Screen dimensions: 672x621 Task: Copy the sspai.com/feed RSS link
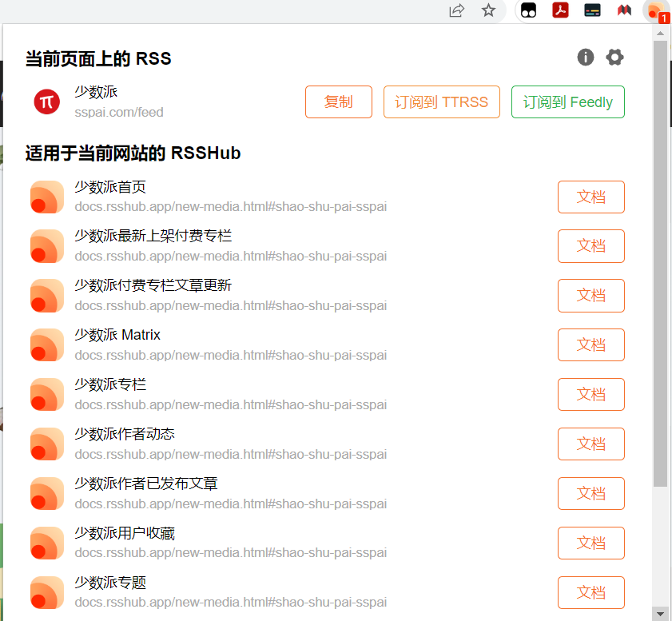tap(338, 102)
